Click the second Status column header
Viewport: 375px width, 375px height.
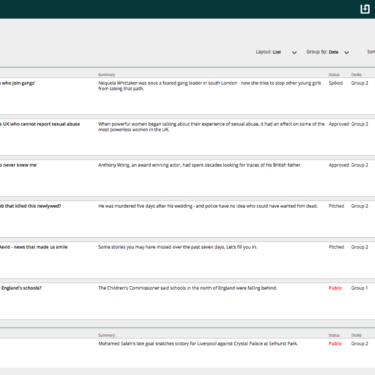[334, 335]
